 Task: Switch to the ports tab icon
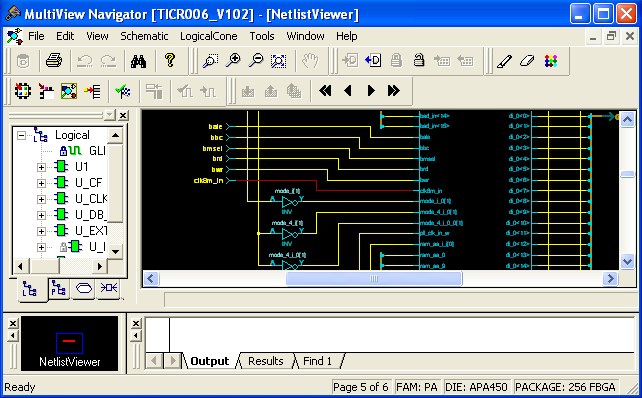click(x=84, y=288)
